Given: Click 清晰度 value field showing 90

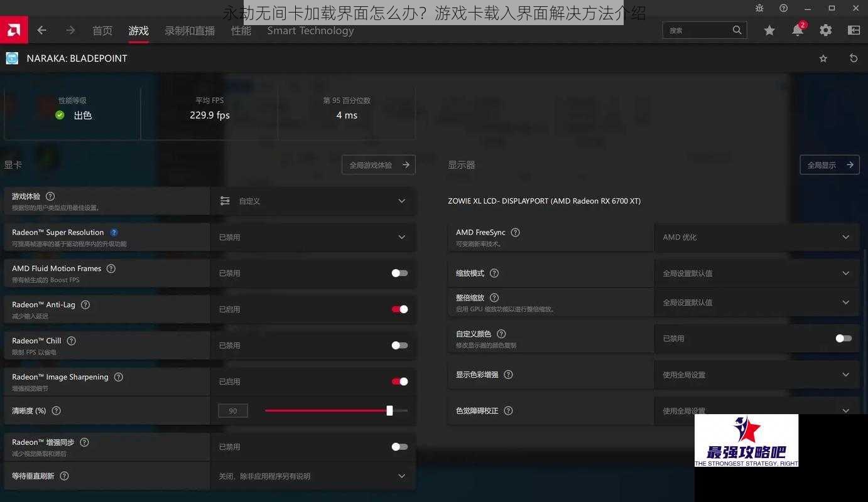Looking at the screenshot, I should pos(233,410).
